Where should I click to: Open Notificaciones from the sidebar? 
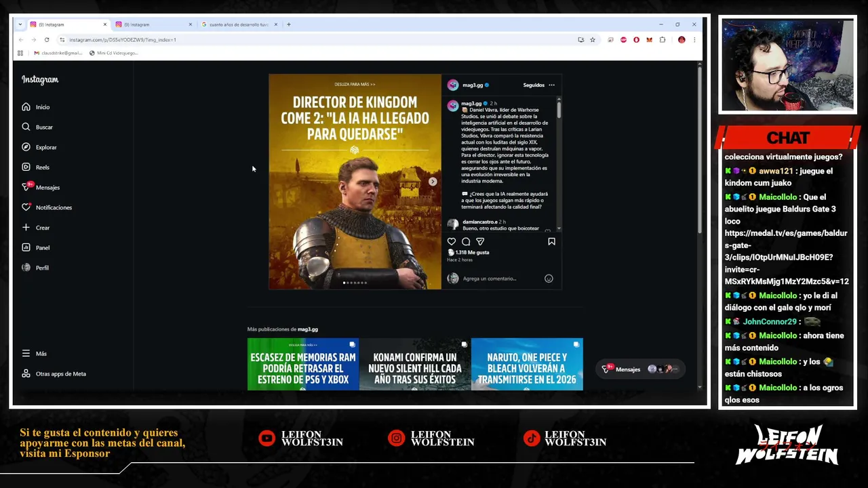[47, 207]
